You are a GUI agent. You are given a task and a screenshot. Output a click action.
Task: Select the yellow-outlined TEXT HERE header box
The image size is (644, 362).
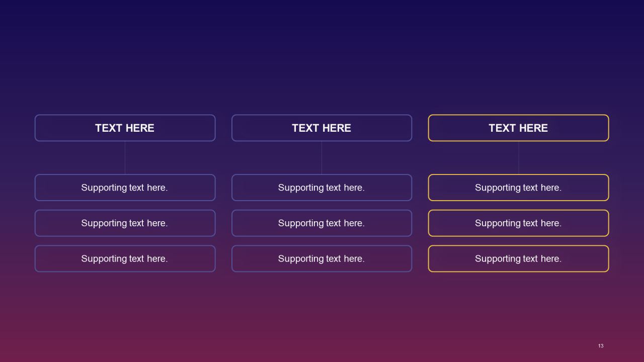coord(518,128)
